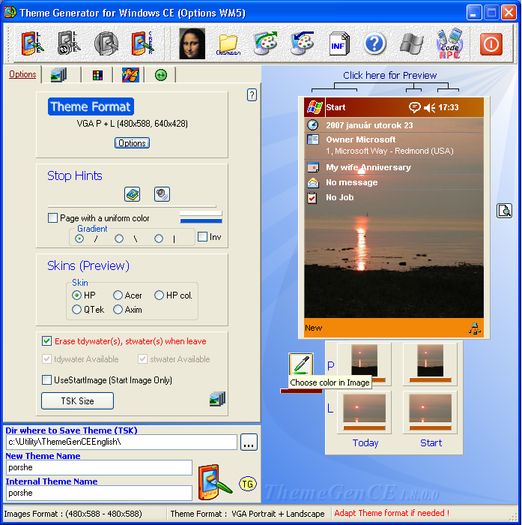The image size is (522, 525).
Task: Toggle the Inv checkbox
Action: [202, 237]
